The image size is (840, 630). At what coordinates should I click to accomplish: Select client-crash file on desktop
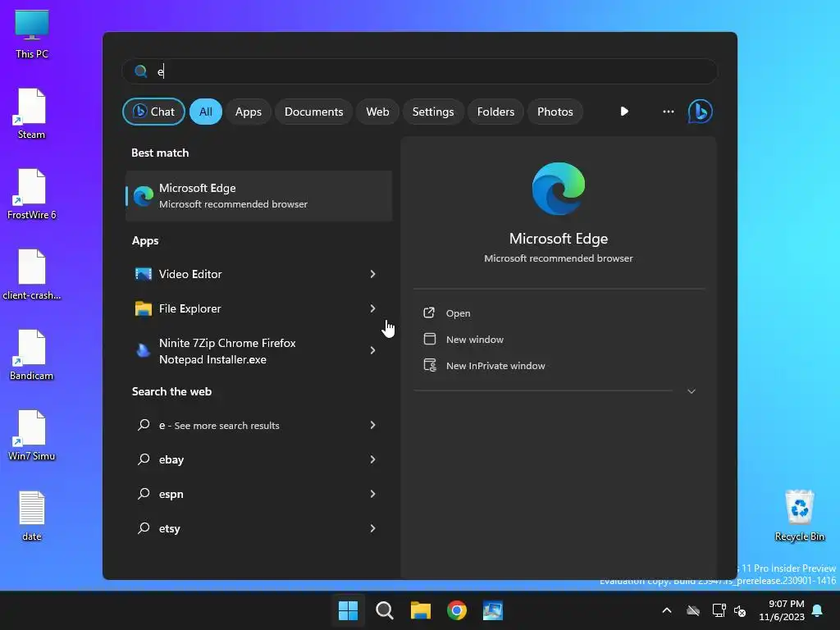[x=32, y=275]
